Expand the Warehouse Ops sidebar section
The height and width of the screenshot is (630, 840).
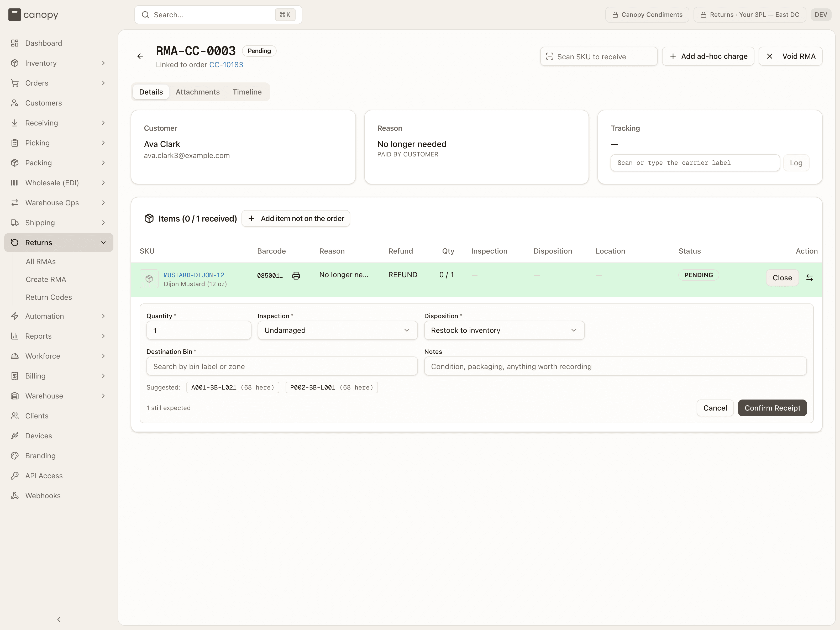point(59,202)
